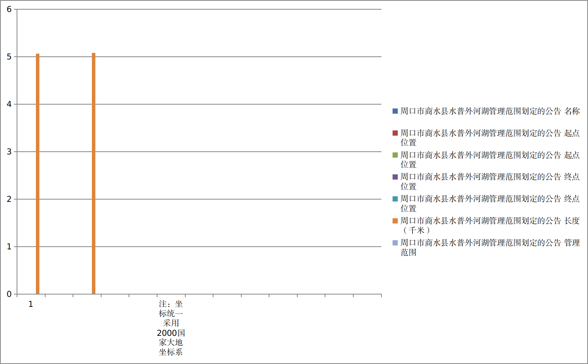Select the light blue 管理范围 legend swatch
The image size is (588, 364).
click(x=395, y=243)
